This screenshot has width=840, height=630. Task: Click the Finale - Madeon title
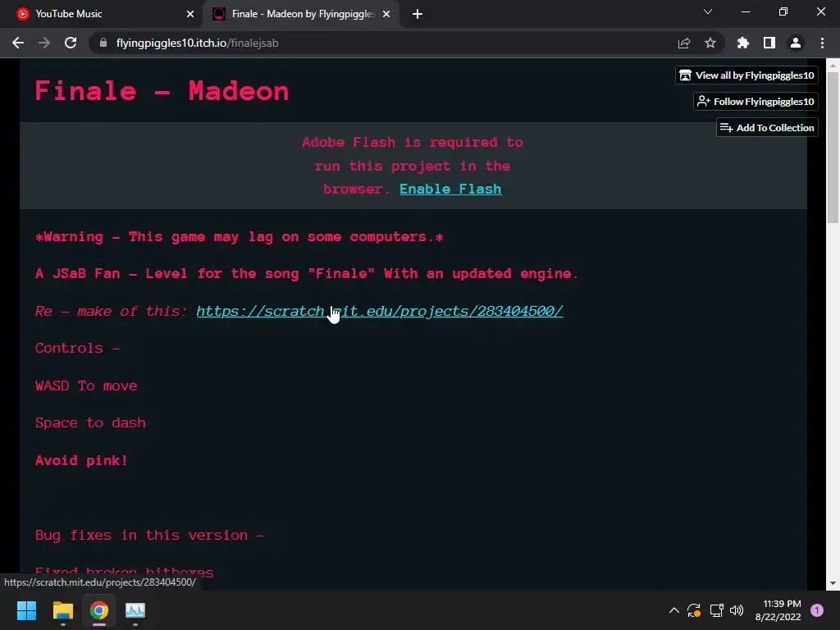pyautogui.click(x=162, y=91)
